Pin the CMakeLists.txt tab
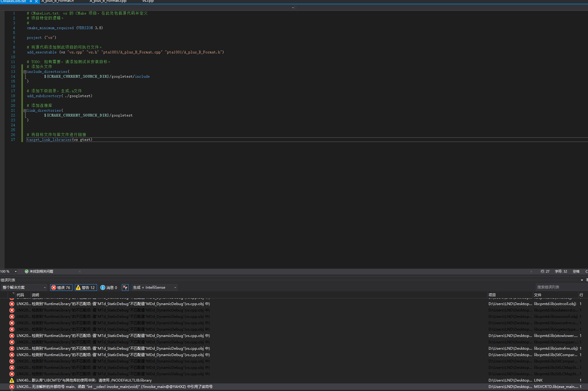This screenshot has width=588, height=391. click(x=31, y=1)
